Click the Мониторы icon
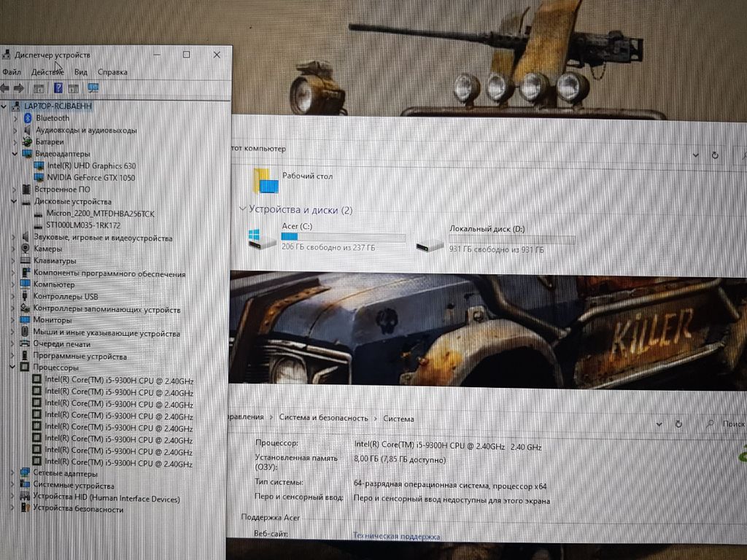Image resolution: width=747 pixels, height=560 pixels. [x=25, y=320]
